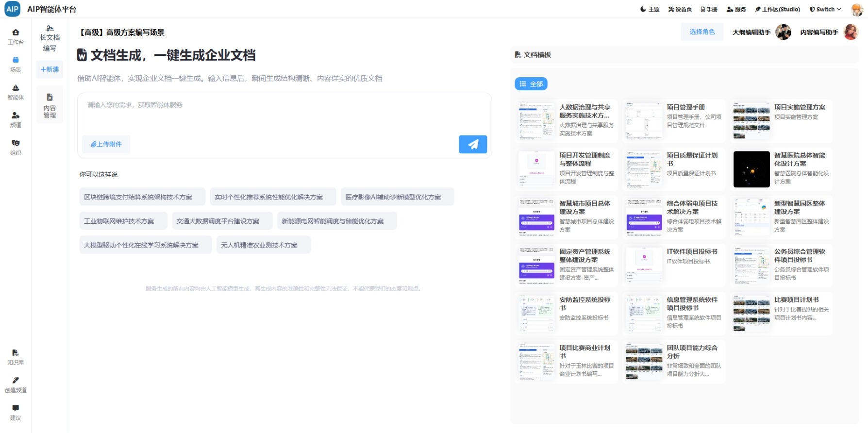868x433 pixels.
Task: Open 服务 in top menu
Action: click(x=736, y=9)
